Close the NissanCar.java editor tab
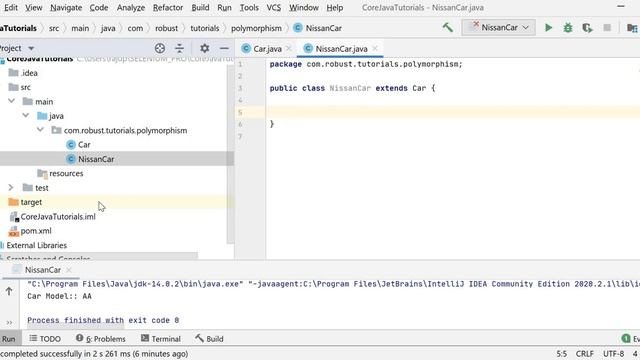Image resolution: width=640 pixels, height=360 pixels. (x=375, y=49)
